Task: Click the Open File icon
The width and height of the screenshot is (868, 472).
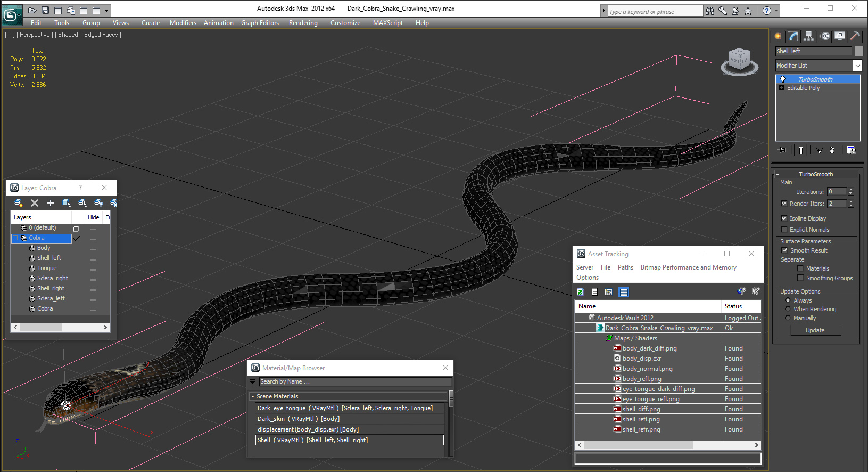Action: click(32, 10)
